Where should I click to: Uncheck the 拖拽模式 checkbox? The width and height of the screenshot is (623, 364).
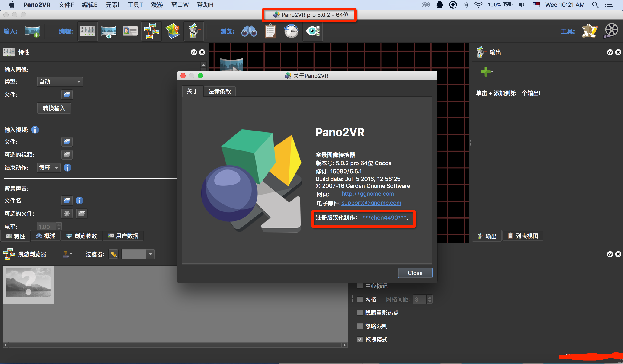(x=360, y=339)
